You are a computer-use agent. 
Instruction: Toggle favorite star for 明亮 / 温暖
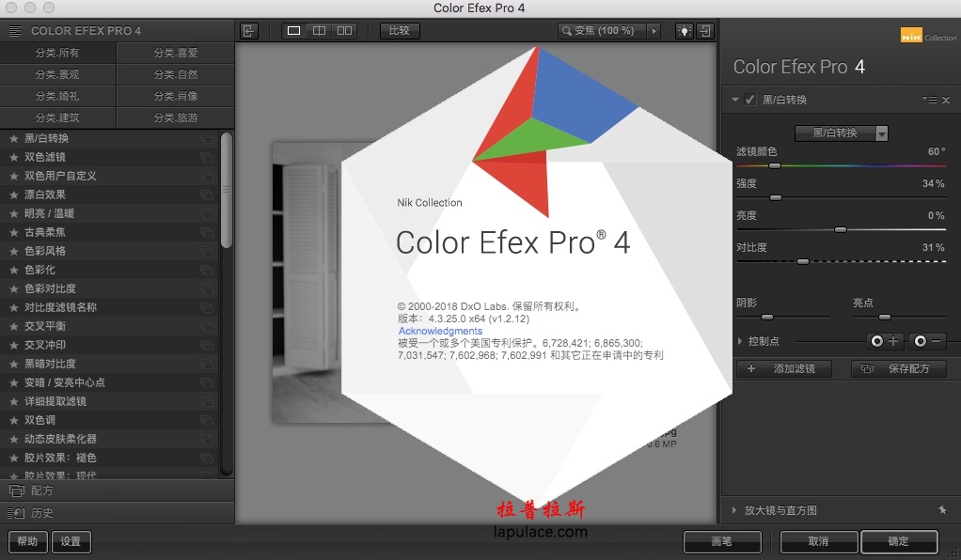coord(13,214)
